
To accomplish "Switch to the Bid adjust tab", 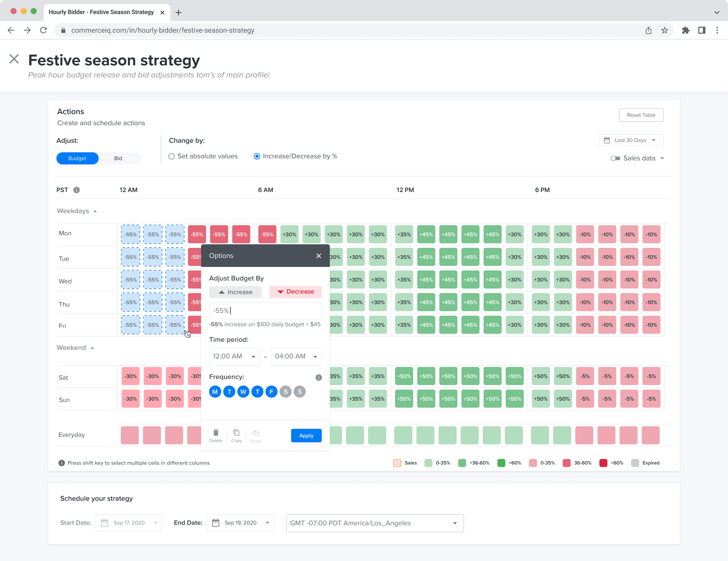I will [118, 158].
